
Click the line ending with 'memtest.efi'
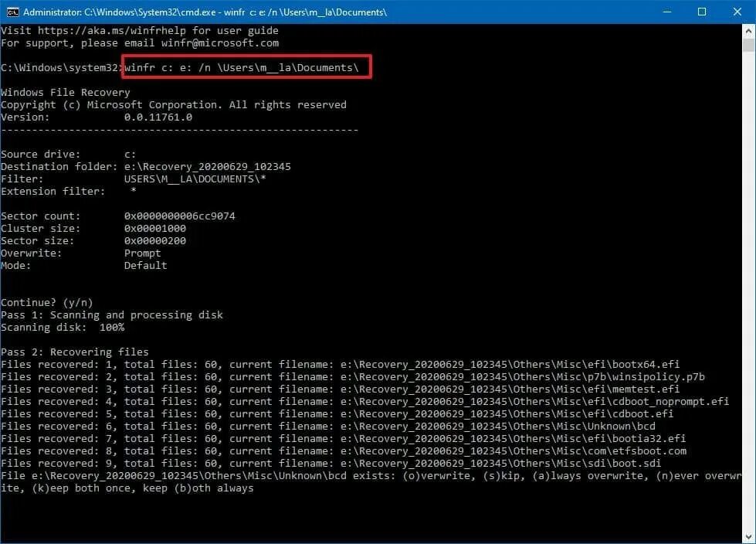pos(340,389)
